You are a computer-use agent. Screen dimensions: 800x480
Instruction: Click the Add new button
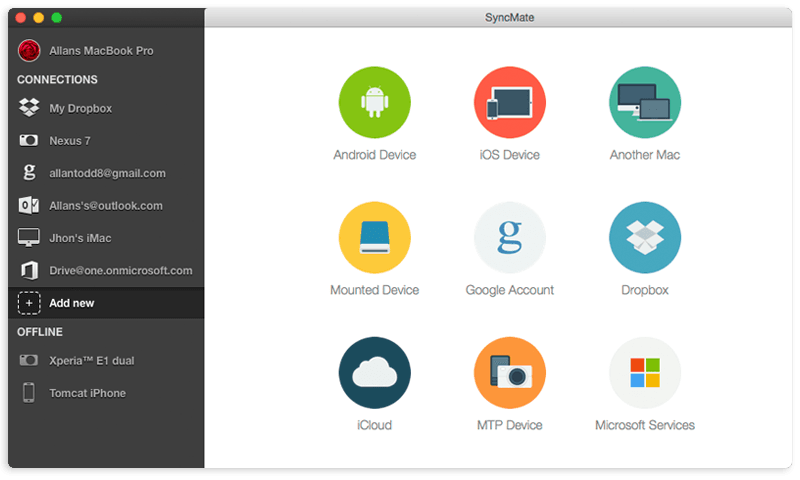(71, 303)
